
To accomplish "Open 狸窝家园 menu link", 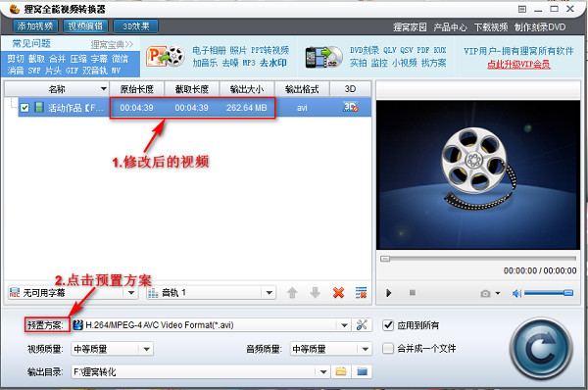I will click(x=410, y=27).
